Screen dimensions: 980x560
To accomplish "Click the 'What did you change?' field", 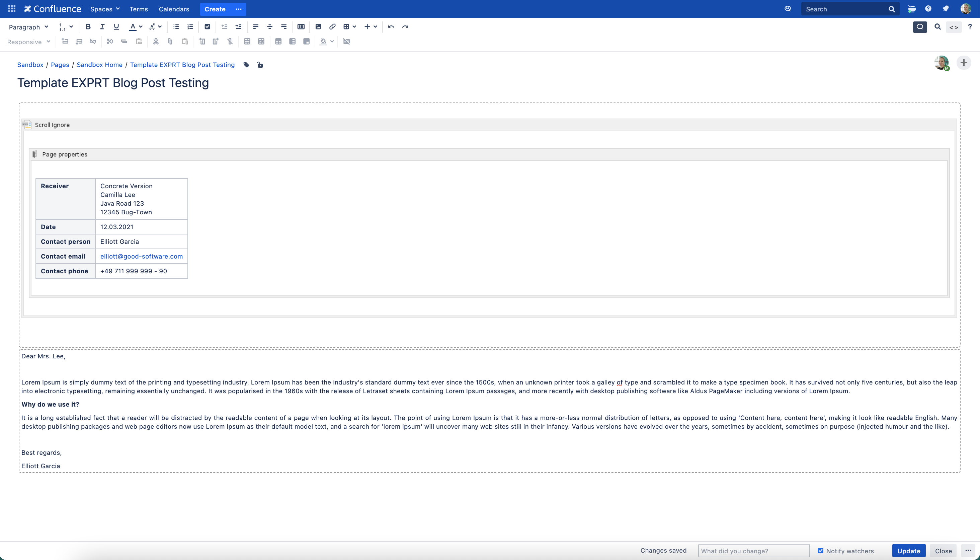I will coord(753,551).
